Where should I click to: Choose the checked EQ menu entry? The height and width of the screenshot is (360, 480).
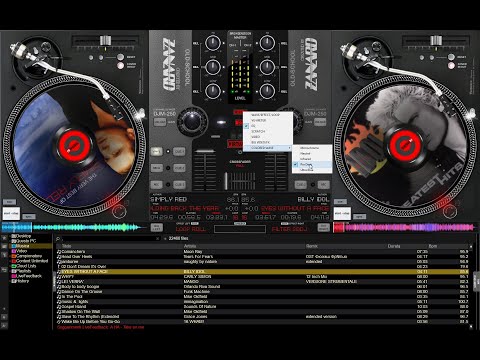(268, 126)
